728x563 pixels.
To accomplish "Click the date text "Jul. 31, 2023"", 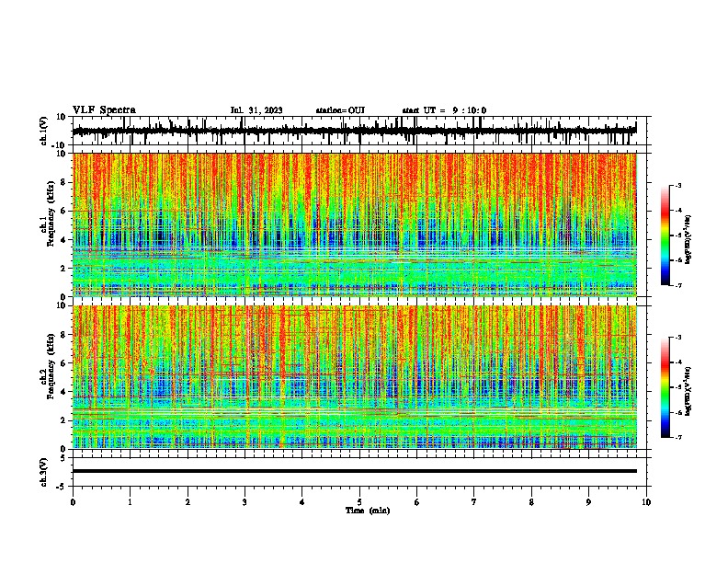I will [x=256, y=110].
